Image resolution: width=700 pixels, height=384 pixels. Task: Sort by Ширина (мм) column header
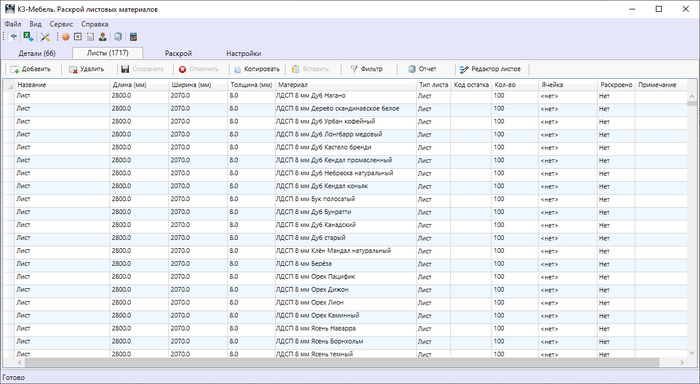[198, 85]
